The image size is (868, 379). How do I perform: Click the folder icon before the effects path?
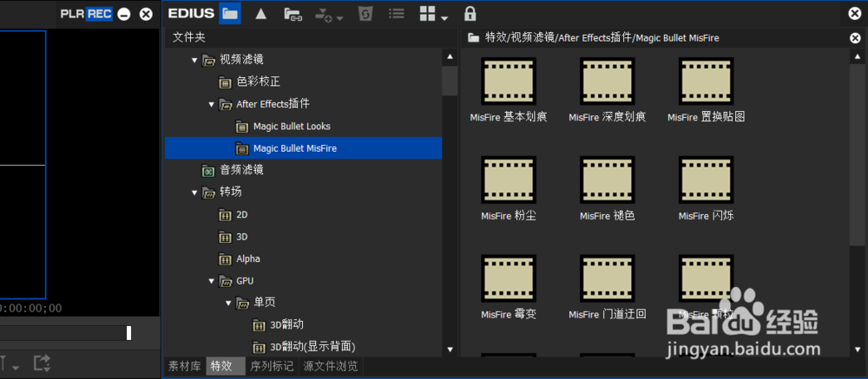pyautogui.click(x=473, y=37)
